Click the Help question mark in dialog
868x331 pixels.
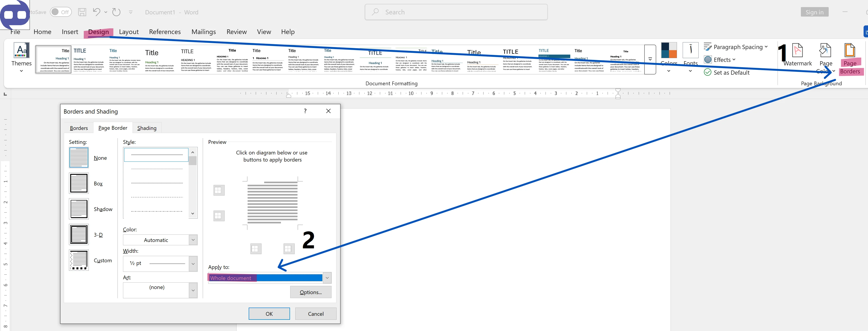[x=305, y=111]
